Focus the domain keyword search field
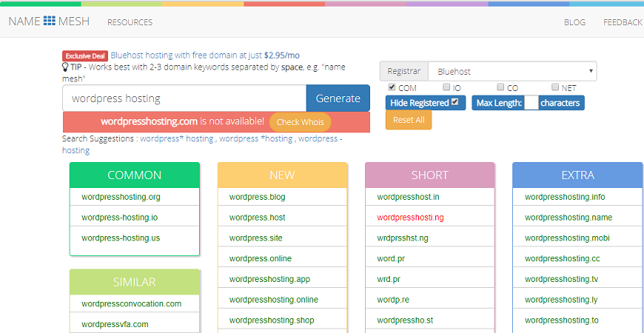The image size is (644, 333). [x=184, y=98]
